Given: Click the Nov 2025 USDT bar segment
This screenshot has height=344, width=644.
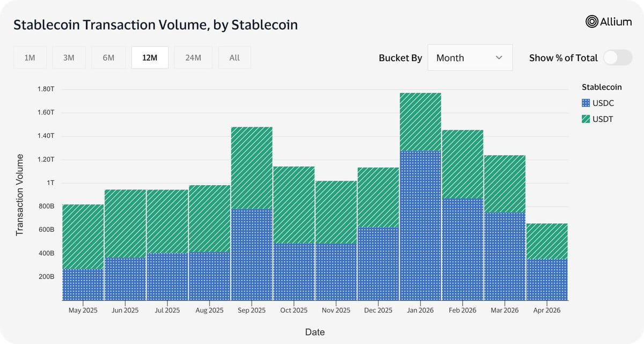Looking at the screenshot, I should pyautogui.click(x=336, y=213).
